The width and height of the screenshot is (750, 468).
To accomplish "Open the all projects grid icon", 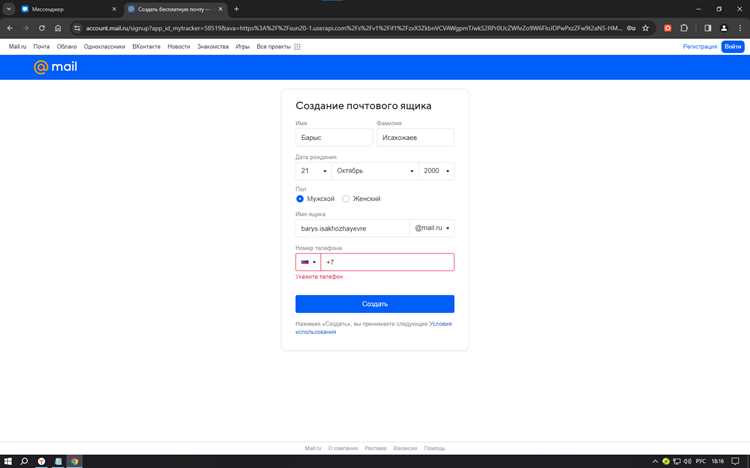I will pyautogui.click(x=298, y=46).
